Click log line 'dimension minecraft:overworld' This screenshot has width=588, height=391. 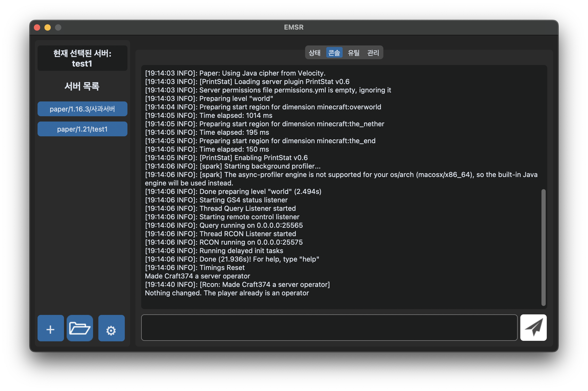[x=263, y=107]
